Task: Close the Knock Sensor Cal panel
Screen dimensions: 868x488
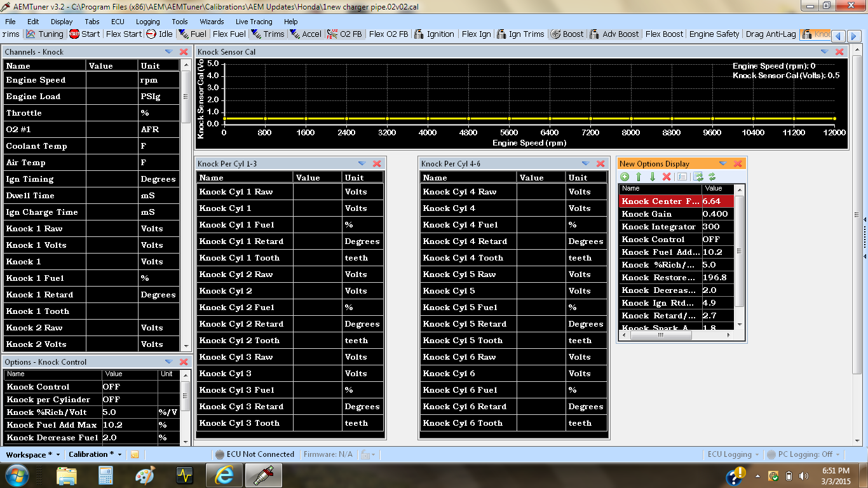Action: [839, 51]
